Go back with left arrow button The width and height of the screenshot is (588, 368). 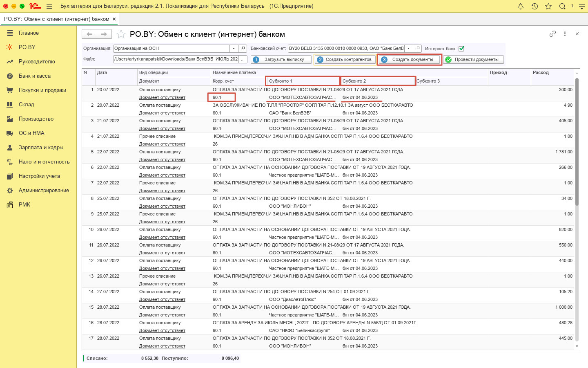coord(89,34)
